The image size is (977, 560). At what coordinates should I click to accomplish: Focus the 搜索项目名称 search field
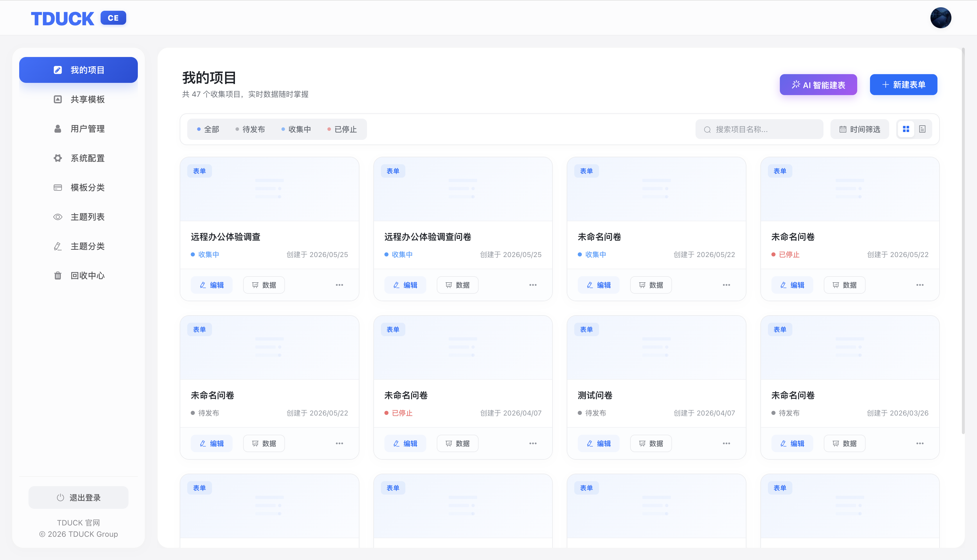(x=759, y=129)
